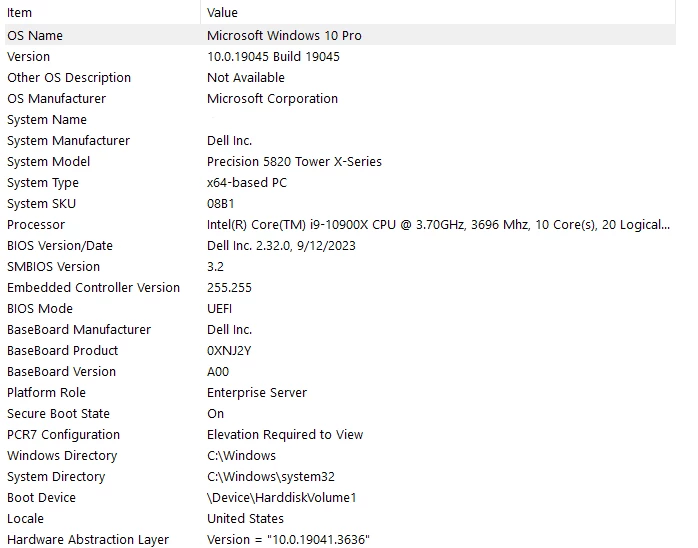This screenshot has width=698, height=548.
Task: Select Embedded Controller Version row
Action: pos(340,287)
